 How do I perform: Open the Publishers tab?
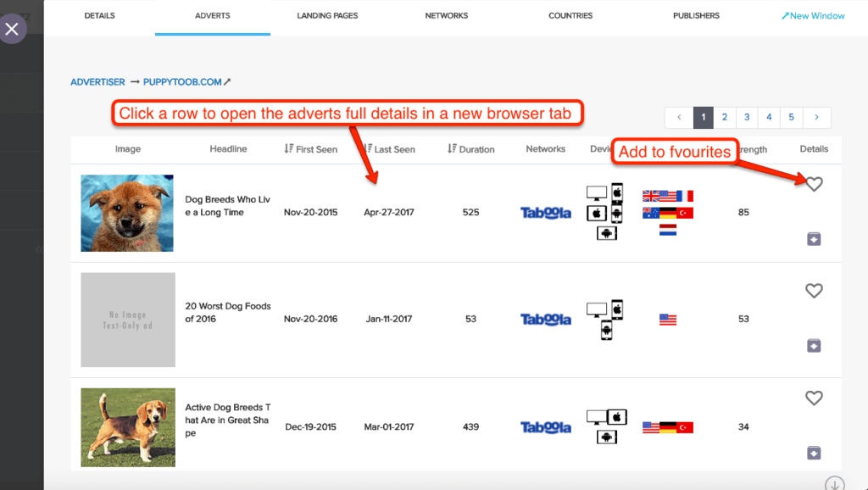696,15
